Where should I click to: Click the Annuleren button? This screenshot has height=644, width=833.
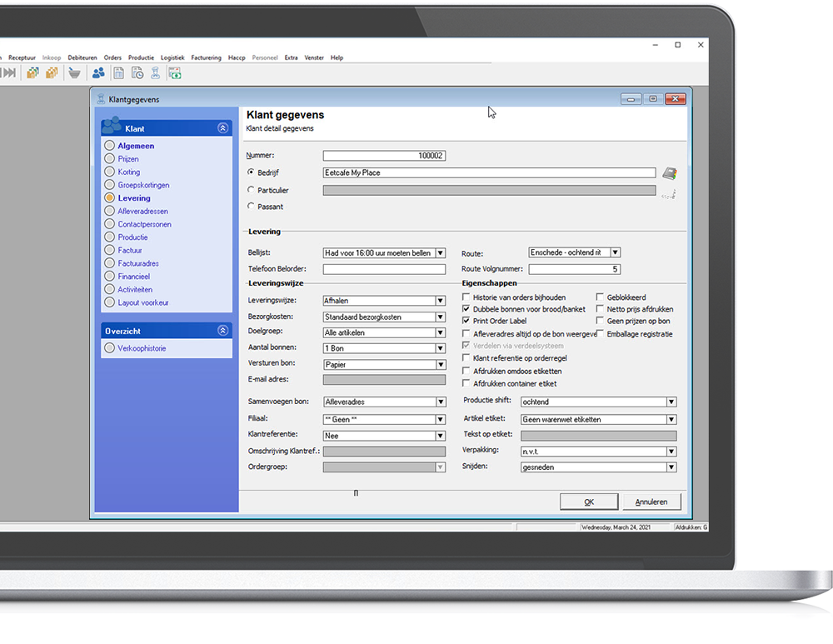tap(651, 502)
